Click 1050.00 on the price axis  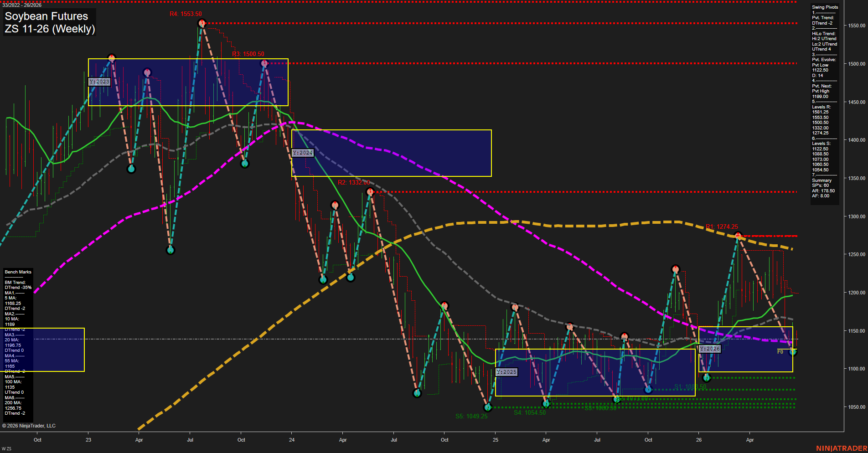857,407
